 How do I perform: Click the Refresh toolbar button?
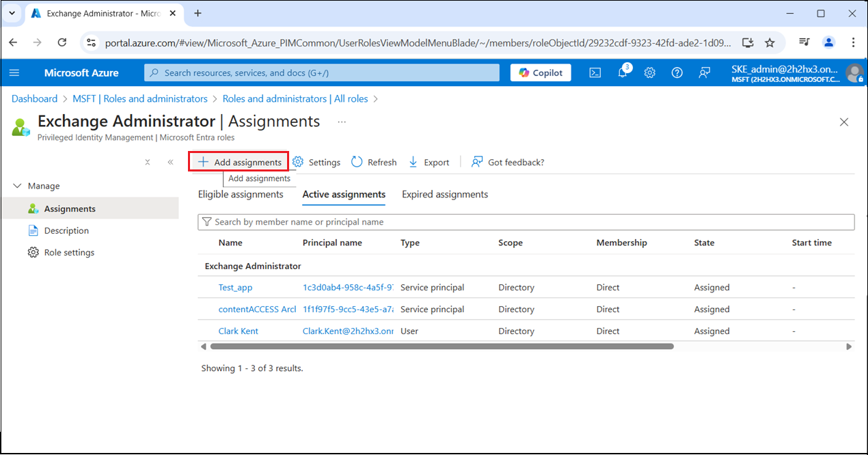click(374, 162)
